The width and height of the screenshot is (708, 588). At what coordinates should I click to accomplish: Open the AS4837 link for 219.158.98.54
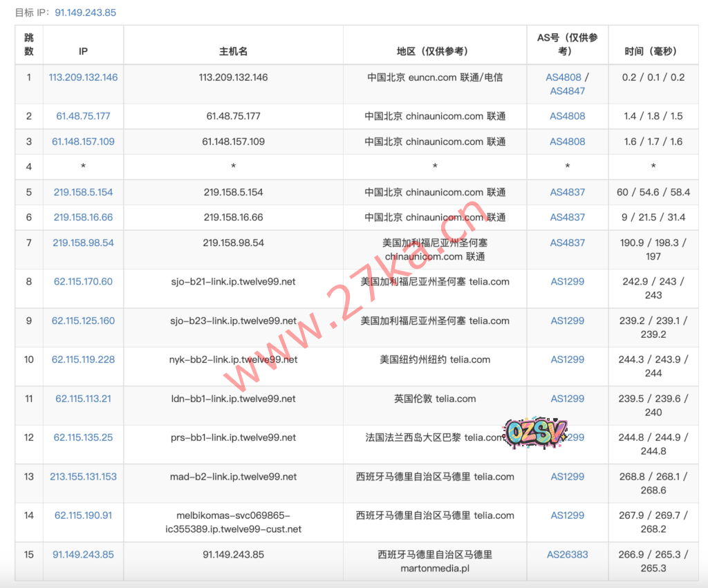click(567, 243)
